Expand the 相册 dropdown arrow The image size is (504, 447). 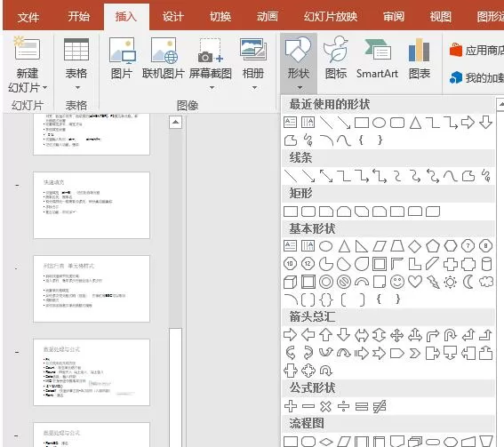coord(254,87)
